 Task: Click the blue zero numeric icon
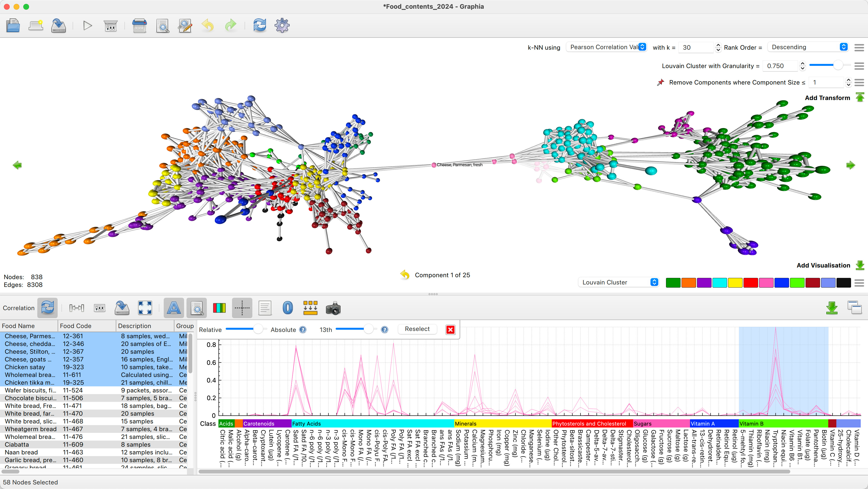288,308
